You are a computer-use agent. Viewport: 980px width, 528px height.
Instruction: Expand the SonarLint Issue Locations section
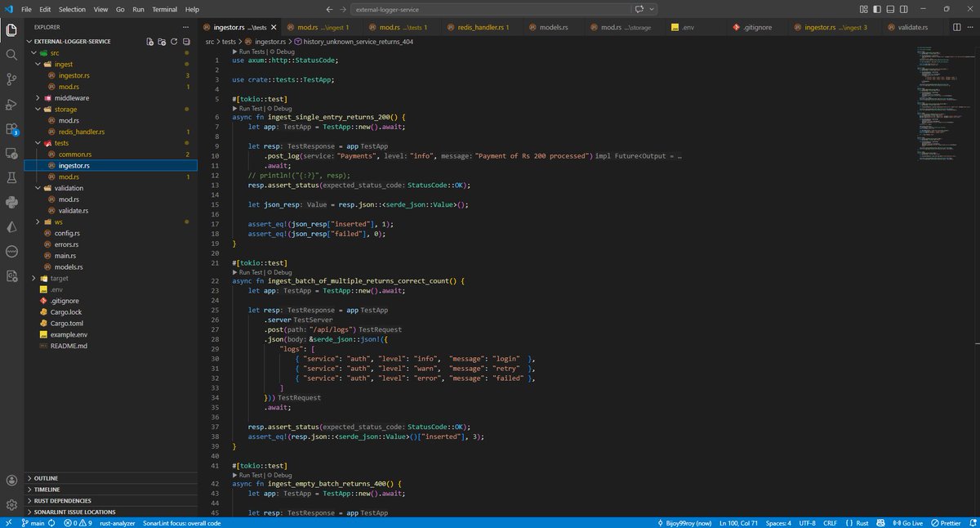(111, 512)
